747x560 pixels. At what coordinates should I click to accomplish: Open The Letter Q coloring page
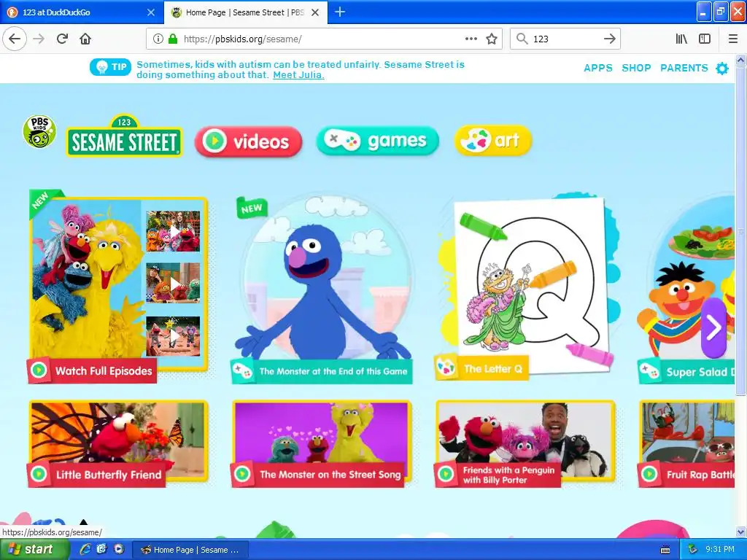click(x=527, y=287)
